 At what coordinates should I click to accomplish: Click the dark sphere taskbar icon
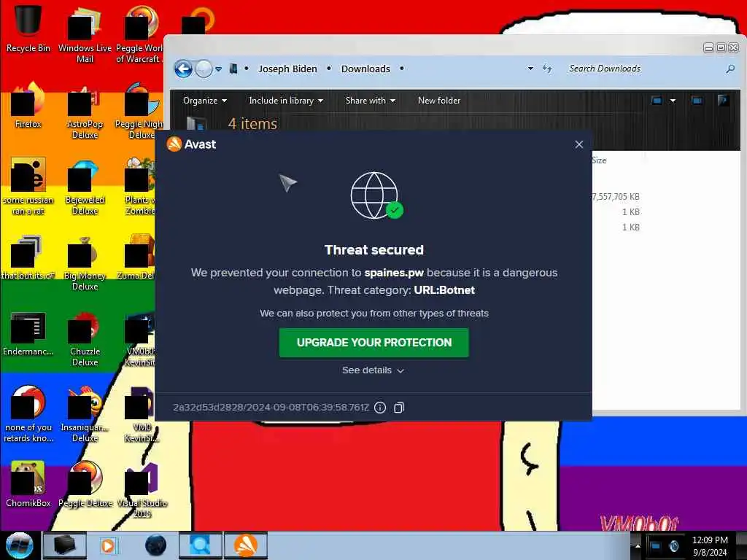(155, 545)
